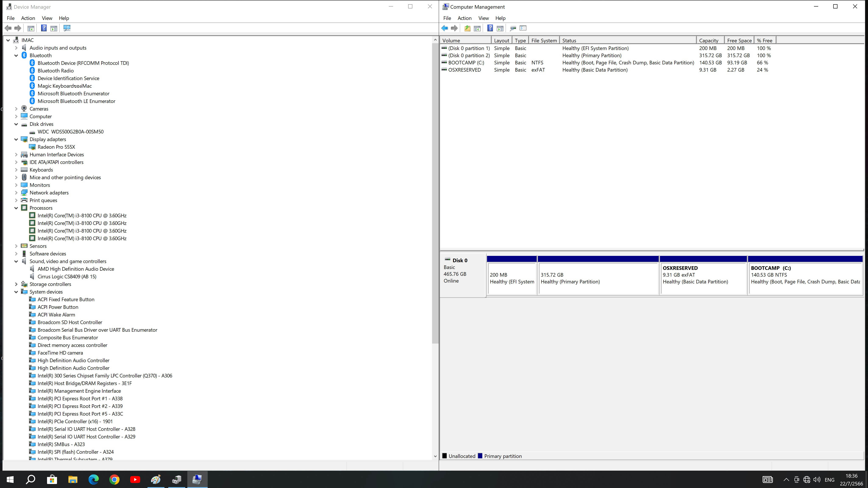Screen dimensions: 868x488
Task: Collapse the System devices node
Action: click(16, 292)
